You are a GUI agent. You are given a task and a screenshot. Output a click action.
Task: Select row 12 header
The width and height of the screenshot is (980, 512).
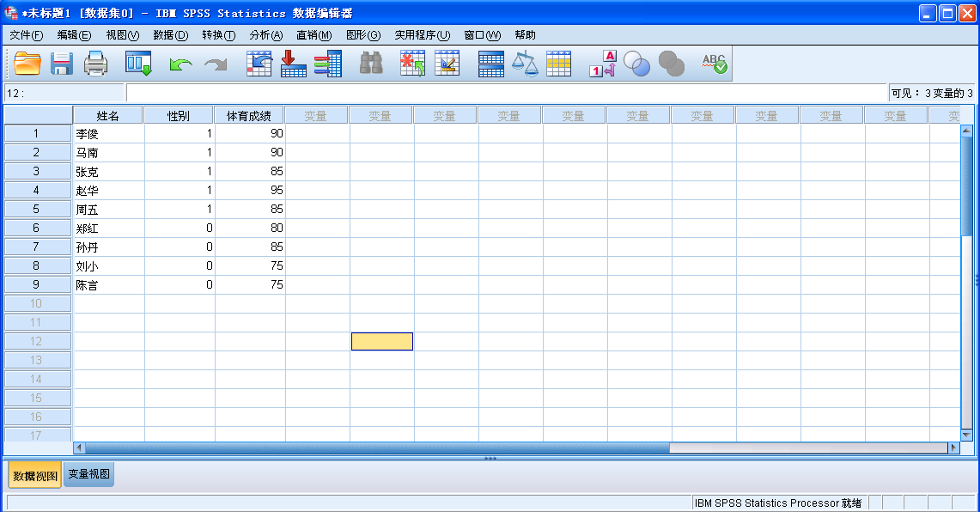coord(36,341)
